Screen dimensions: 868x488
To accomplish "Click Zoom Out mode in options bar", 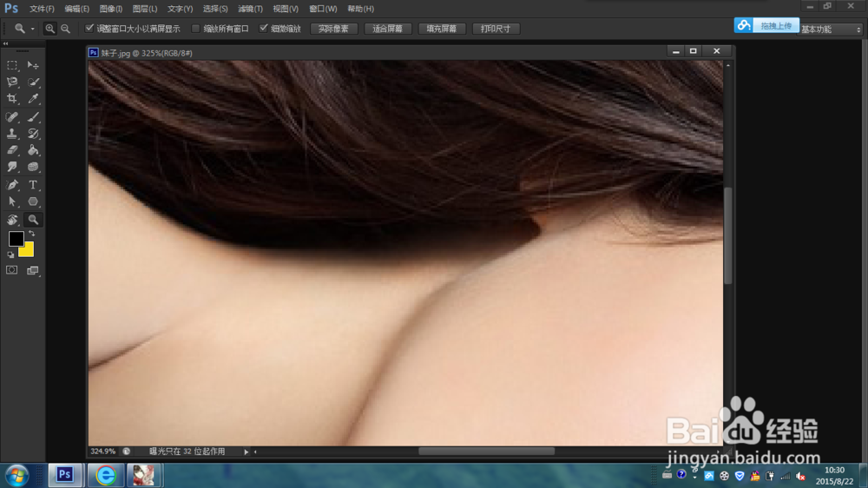I will pos(65,29).
